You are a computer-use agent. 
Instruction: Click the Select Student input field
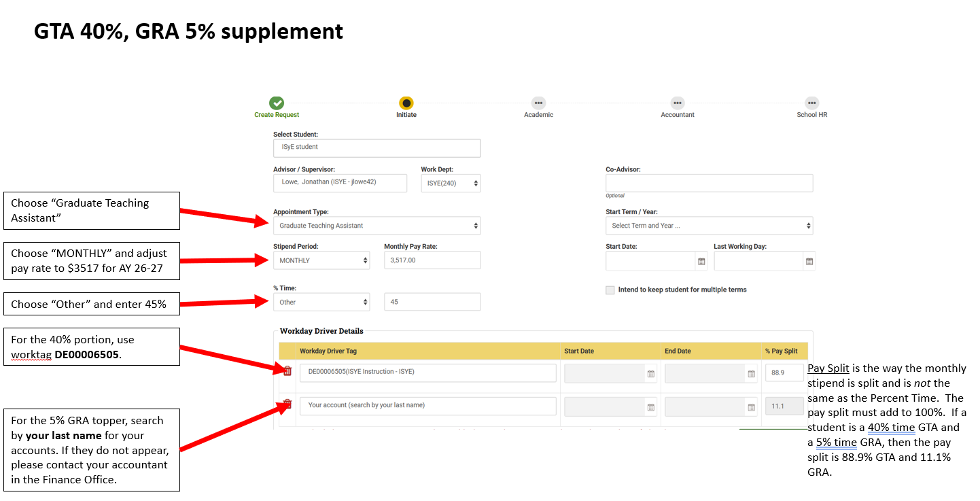click(377, 148)
